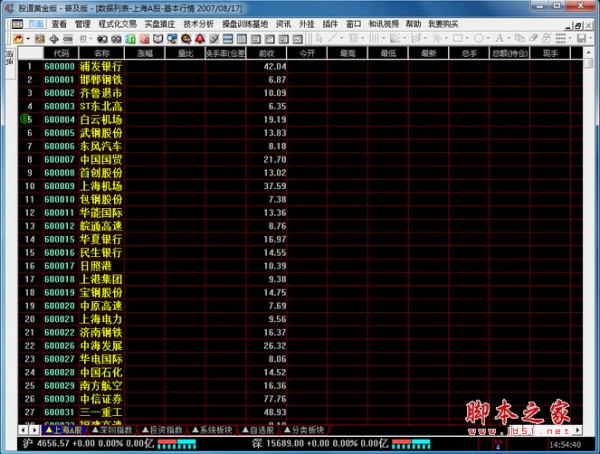Click the blue table grid layout icon
This screenshot has width=600, height=454.
[241, 39]
